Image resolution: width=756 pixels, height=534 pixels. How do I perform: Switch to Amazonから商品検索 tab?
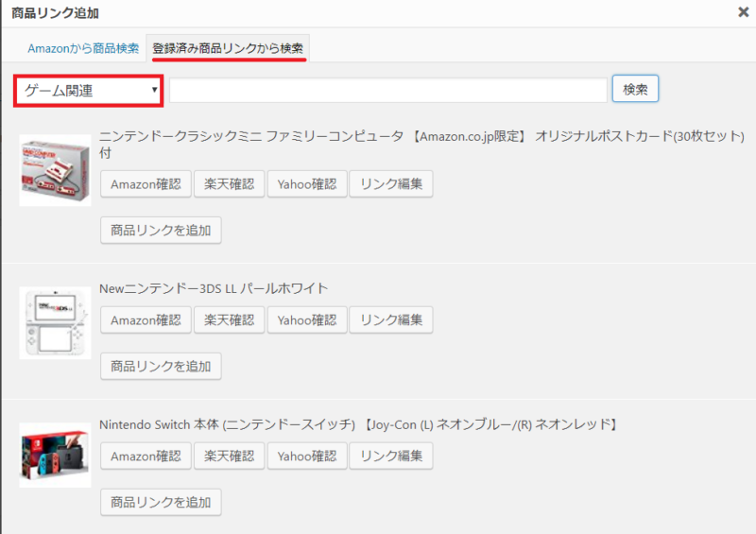pyautogui.click(x=83, y=48)
